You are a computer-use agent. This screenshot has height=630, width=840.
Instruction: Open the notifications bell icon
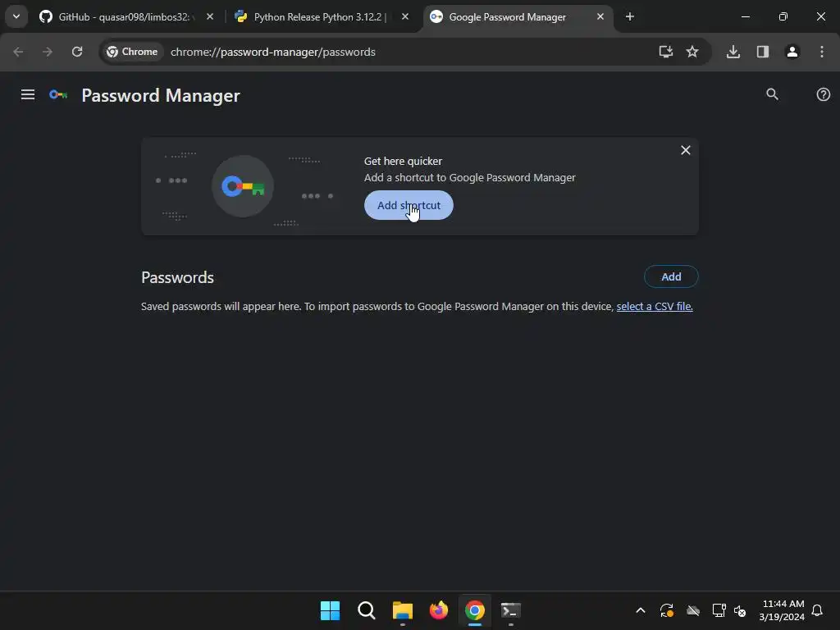pyautogui.click(x=817, y=610)
